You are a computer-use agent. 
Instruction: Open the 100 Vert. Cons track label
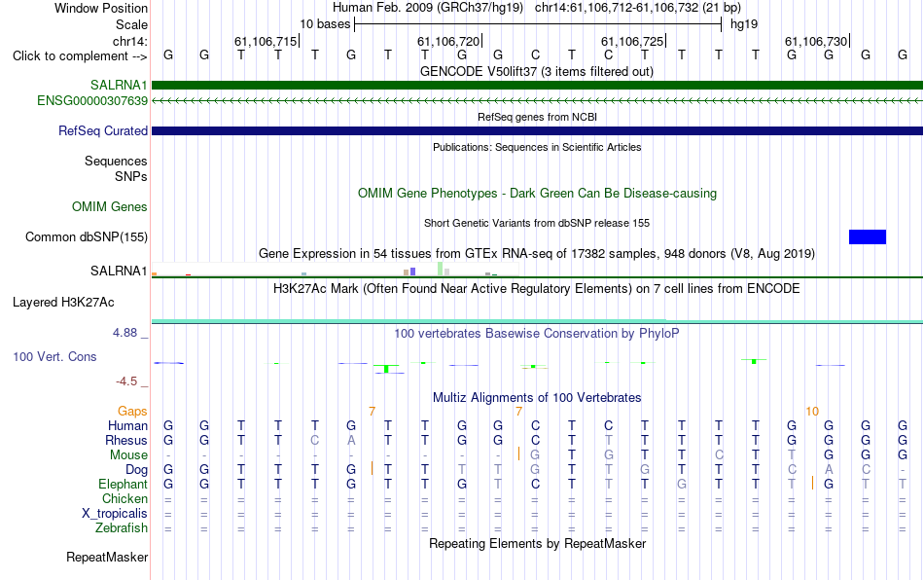pyautogui.click(x=54, y=356)
